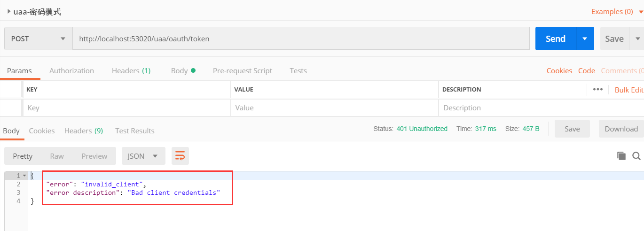The height and width of the screenshot is (231, 644).
Task: Select the response Body tab
Action: coord(11,131)
